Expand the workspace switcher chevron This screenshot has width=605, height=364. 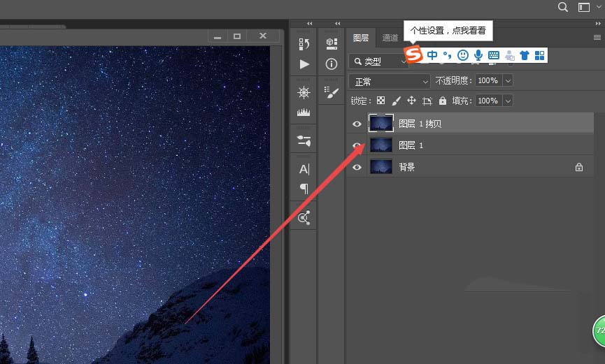coord(599,7)
